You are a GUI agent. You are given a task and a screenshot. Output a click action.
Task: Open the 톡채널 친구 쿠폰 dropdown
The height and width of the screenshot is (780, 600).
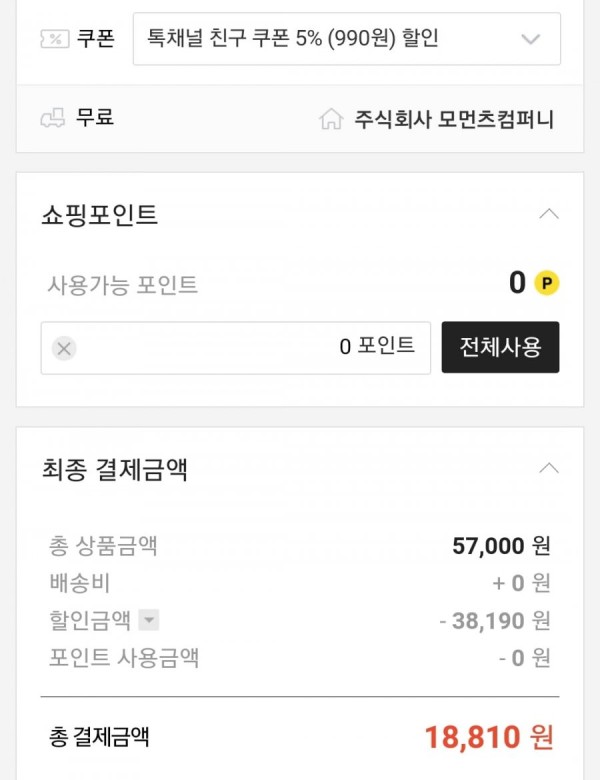347,39
